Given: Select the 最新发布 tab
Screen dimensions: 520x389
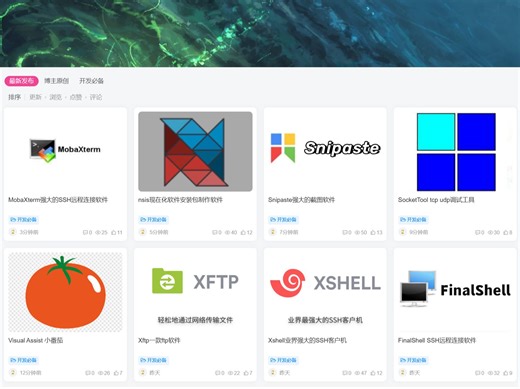Looking at the screenshot, I should point(21,81).
